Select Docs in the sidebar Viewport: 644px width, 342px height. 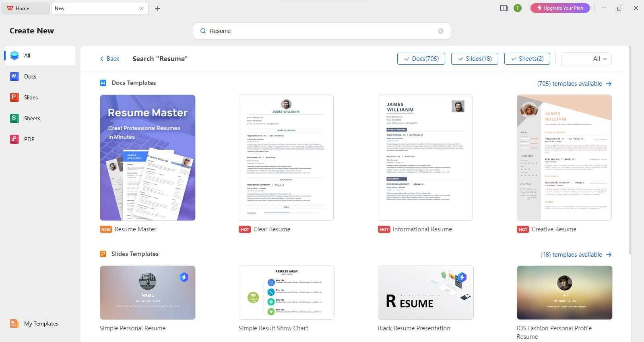[40, 76]
